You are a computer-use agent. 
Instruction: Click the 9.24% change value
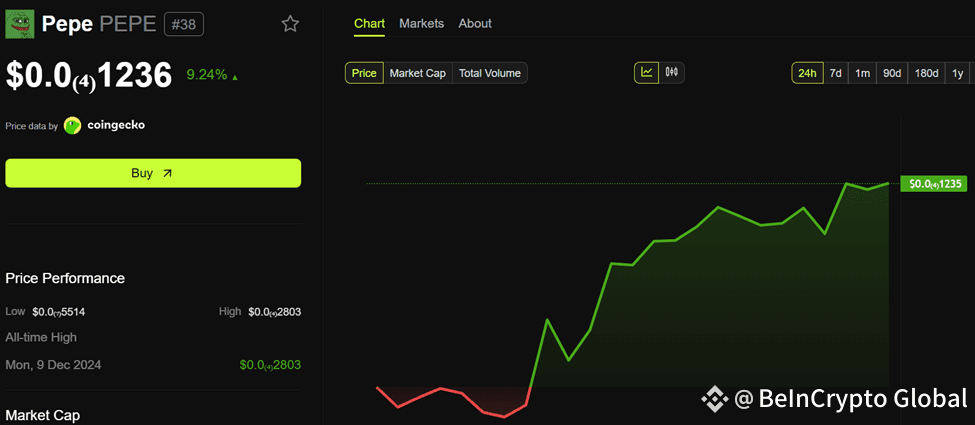point(207,75)
